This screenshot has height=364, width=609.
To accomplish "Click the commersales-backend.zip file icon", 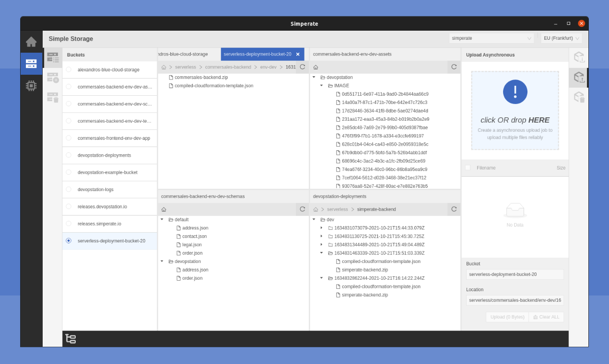I will [171, 77].
